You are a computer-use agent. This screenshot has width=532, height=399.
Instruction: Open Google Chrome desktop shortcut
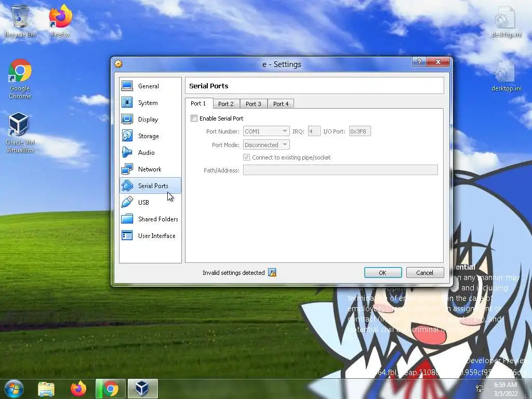coord(20,79)
